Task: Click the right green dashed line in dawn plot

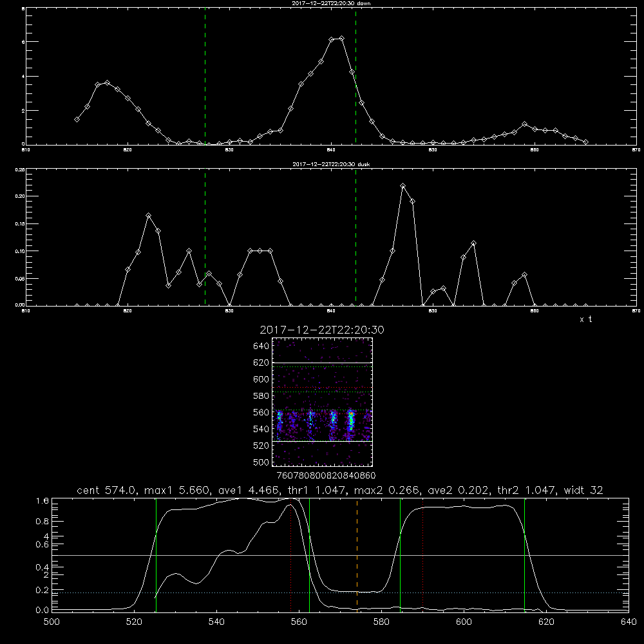Action: pyautogui.click(x=355, y=76)
